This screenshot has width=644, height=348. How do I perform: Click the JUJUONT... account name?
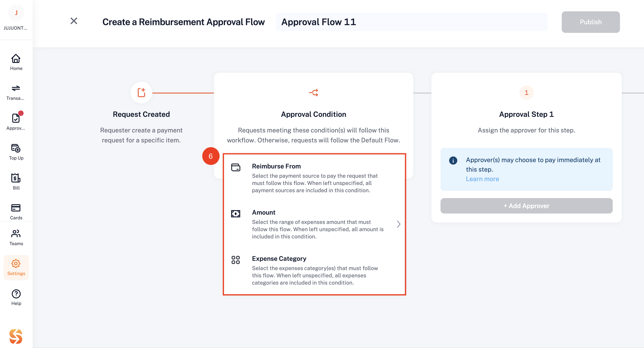pyautogui.click(x=15, y=28)
